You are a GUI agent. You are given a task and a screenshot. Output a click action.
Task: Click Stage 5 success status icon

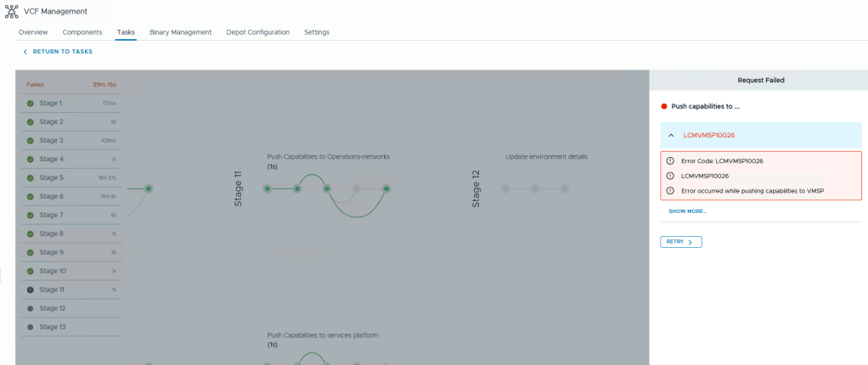click(x=31, y=178)
